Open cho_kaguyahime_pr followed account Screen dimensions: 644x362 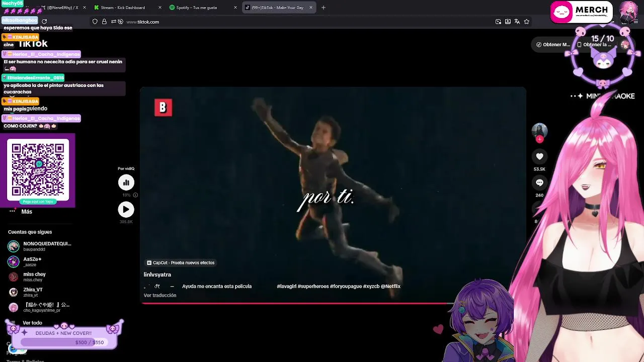point(39,307)
